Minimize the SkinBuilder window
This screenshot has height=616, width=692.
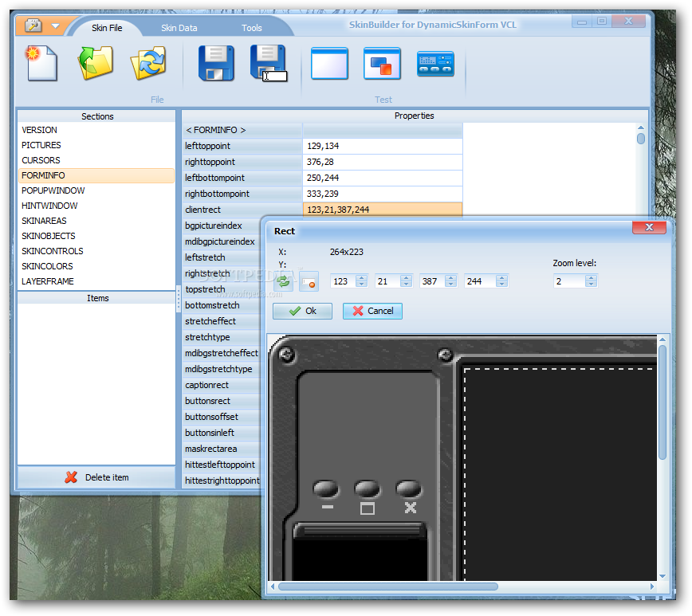coord(582,22)
